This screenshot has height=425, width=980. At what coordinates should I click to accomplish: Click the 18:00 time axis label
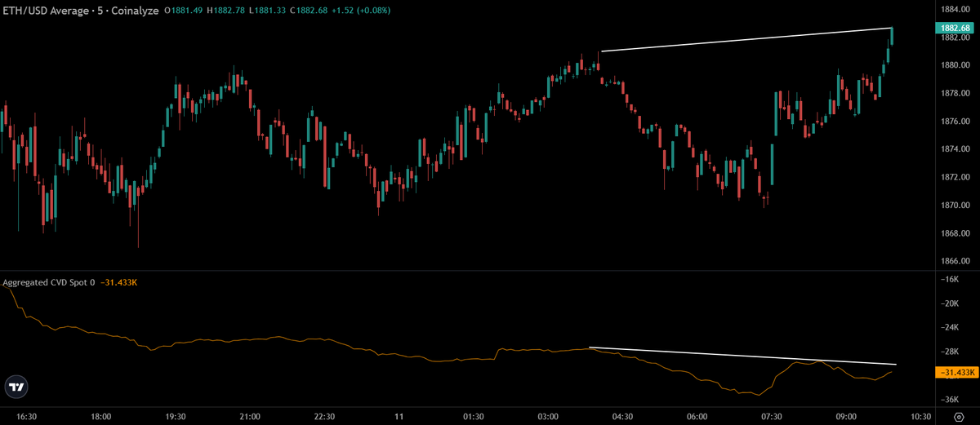coord(101,417)
